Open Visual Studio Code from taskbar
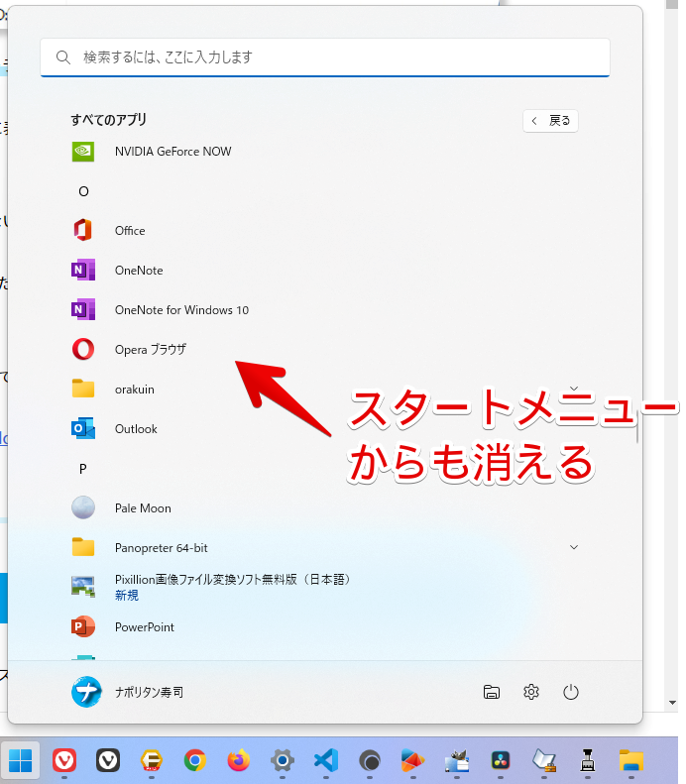This screenshot has height=784, width=686. (326, 760)
